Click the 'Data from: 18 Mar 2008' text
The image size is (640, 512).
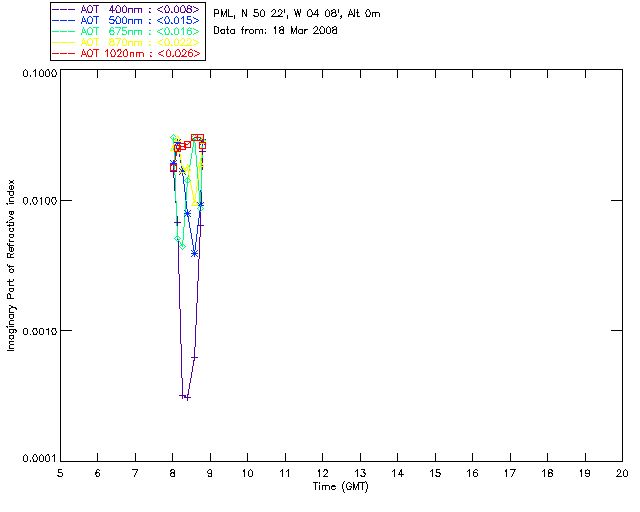point(276,31)
